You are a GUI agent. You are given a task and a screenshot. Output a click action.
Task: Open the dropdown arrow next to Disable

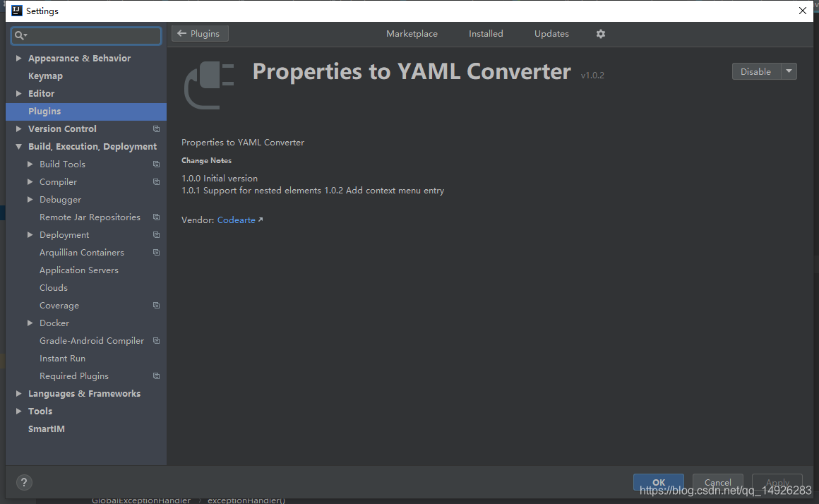[789, 71]
